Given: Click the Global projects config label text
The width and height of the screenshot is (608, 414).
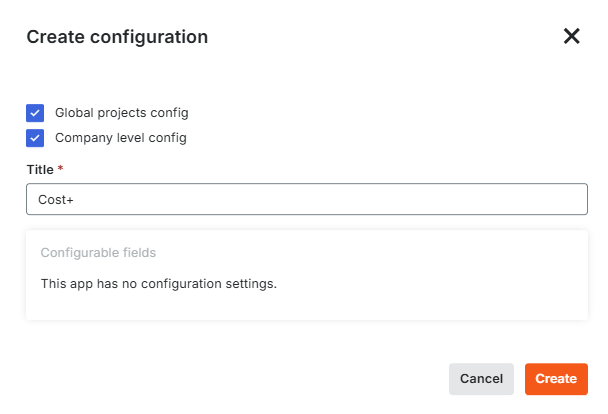Looking at the screenshot, I should [x=122, y=113].
